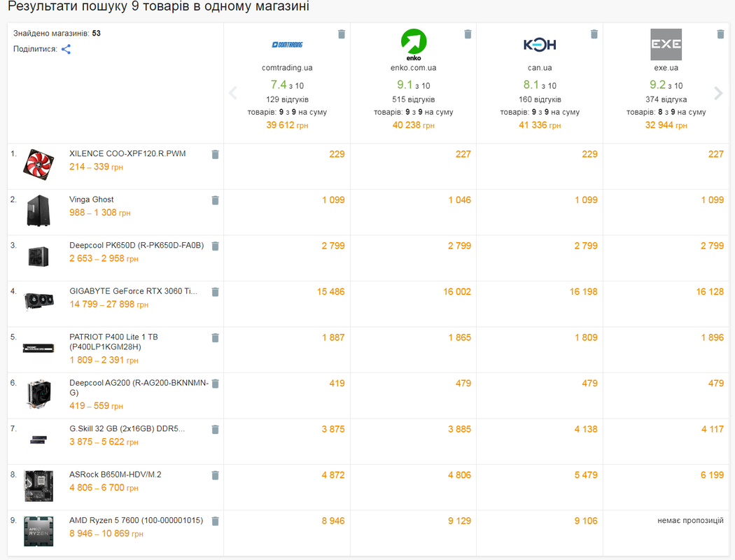Click the G.Skill DDR5 memory thumbnail
The width and height of the screenshot is (735, 560).
click(x=38, y=440)
